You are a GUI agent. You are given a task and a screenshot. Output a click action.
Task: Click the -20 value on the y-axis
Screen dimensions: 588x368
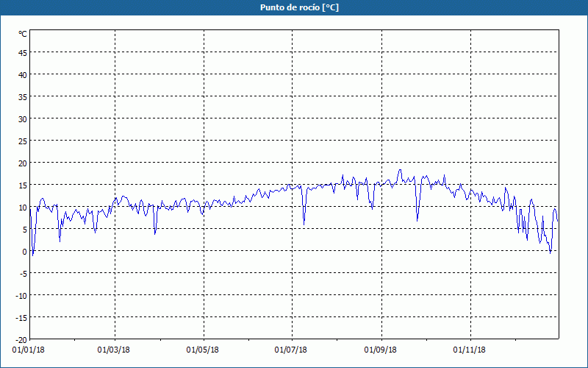(x=21, y=340)
